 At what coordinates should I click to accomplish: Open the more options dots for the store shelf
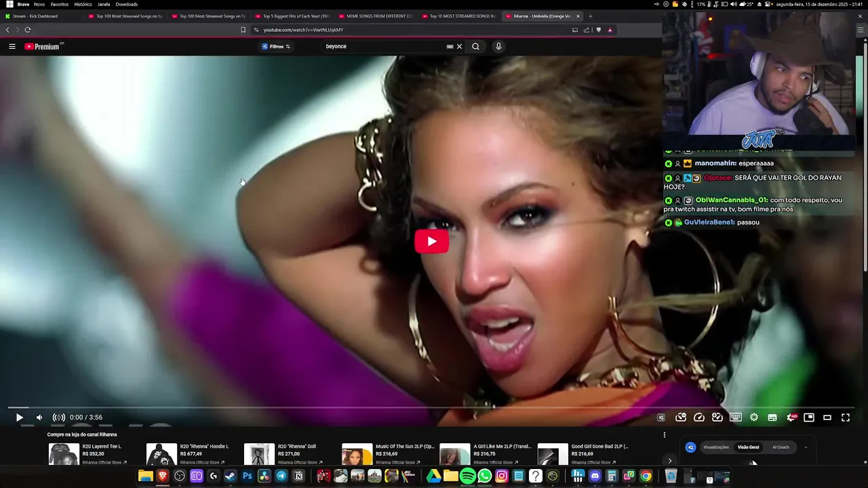click(x=665, y=435)
